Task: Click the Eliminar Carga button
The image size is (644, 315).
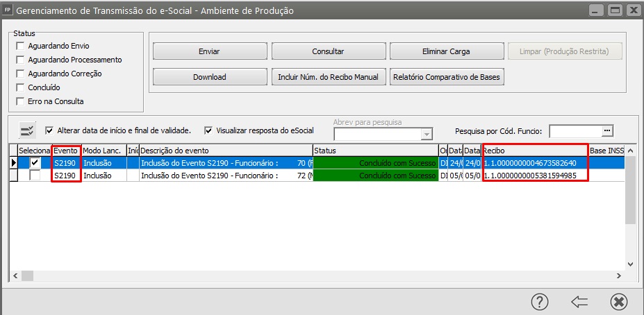Action: click(x=447, y=51)
